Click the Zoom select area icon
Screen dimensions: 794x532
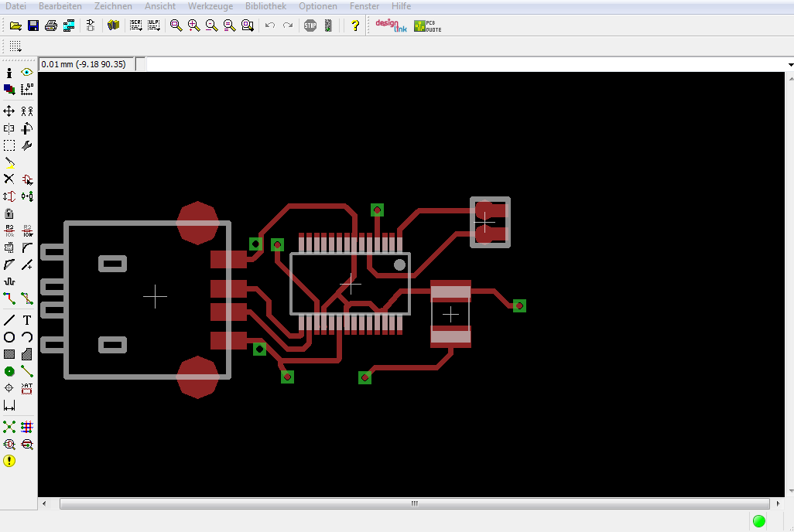click(247, 26)
